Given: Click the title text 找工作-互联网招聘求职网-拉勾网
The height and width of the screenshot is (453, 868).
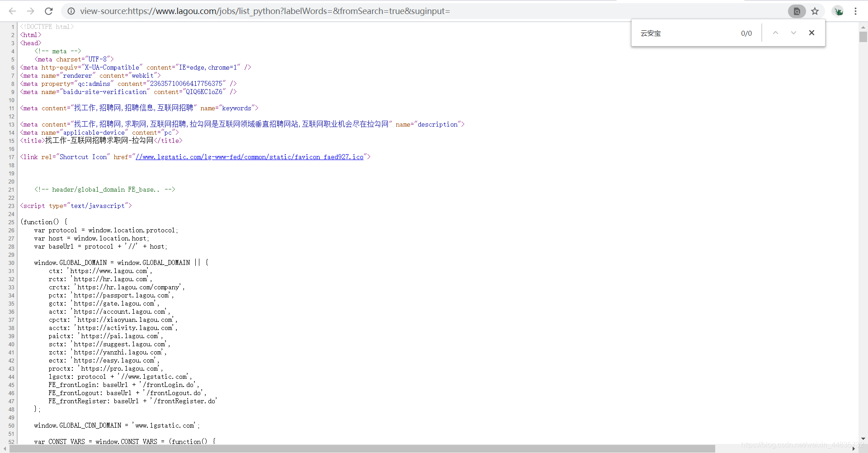Looking at the screenshot, I should (x=99, y=141).
